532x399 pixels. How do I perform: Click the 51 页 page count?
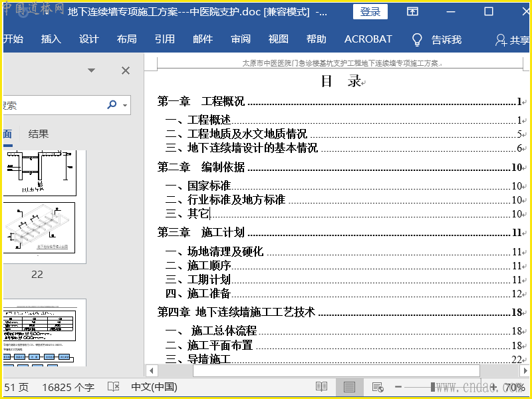pyautogui.click(x=16, y=387)
